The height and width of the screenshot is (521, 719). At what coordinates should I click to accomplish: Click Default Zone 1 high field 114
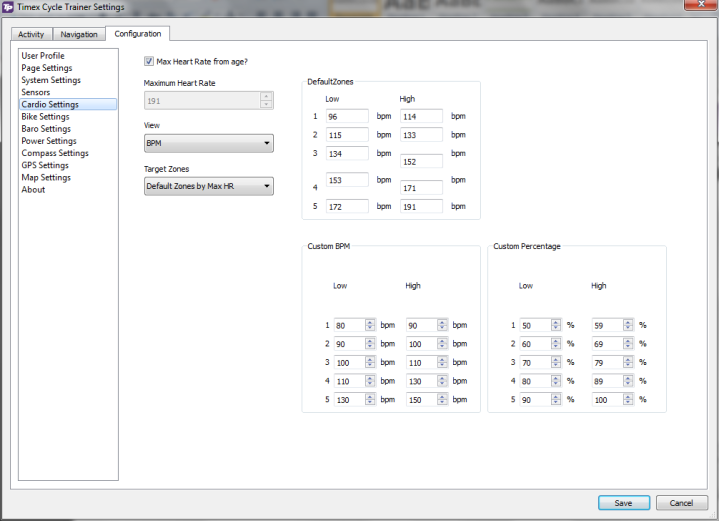(x=421, y=116)
